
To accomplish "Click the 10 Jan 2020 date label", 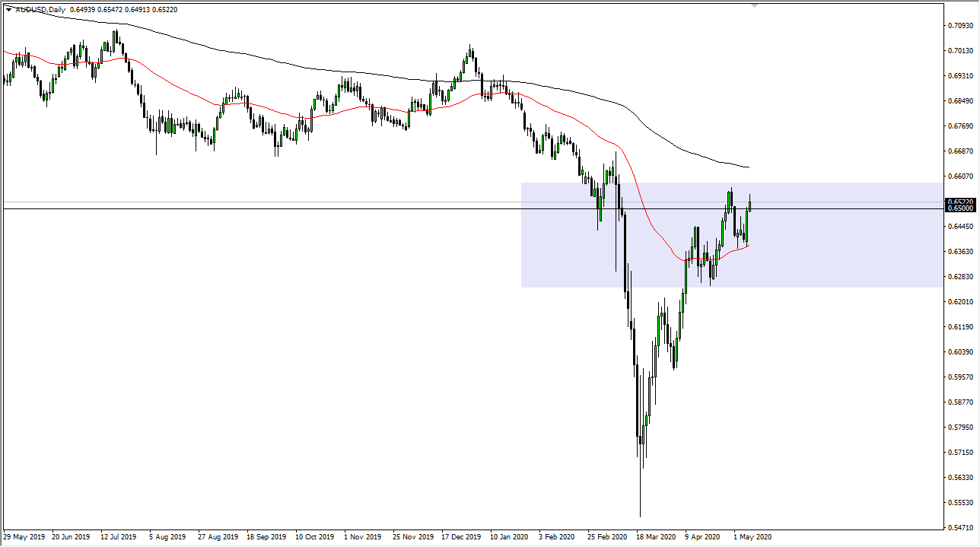I will click(509, 536).
